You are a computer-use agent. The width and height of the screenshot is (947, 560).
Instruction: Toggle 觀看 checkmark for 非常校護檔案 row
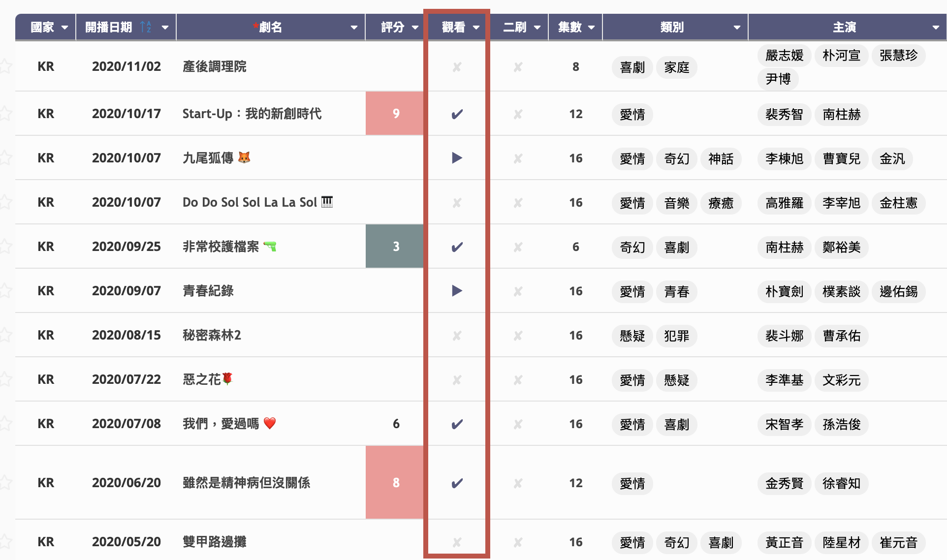click(457, 247)
